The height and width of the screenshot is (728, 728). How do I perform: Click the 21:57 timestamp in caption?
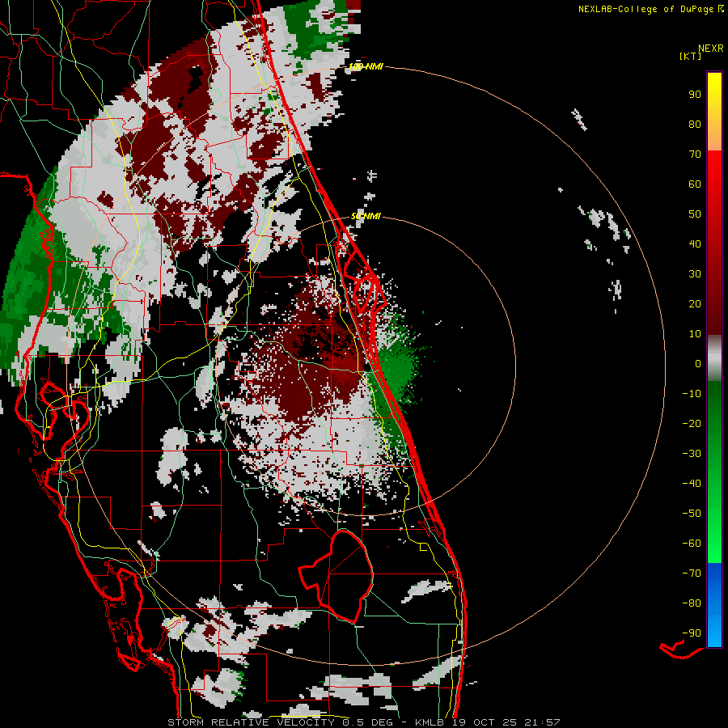[542, 722]
